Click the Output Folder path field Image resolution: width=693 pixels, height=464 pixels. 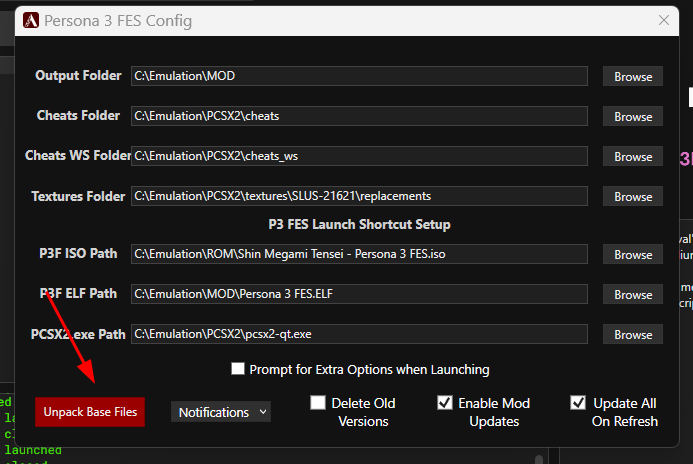359,76
